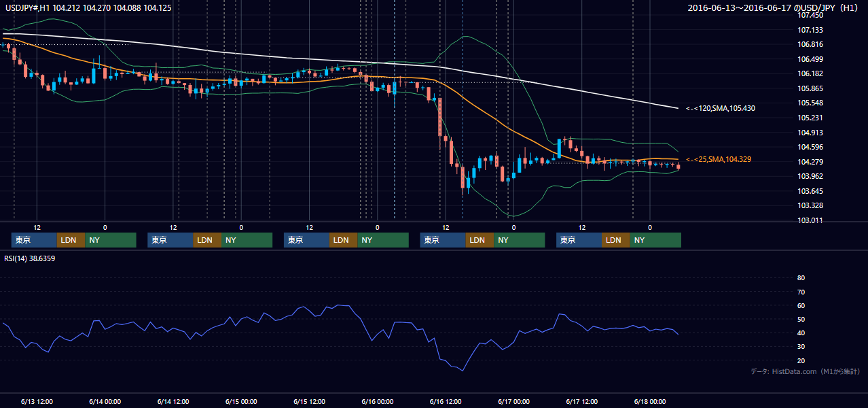Screen dimensions: 868x408
Task: Click RSI scale label 30
Action: click(x=801, y=347)
